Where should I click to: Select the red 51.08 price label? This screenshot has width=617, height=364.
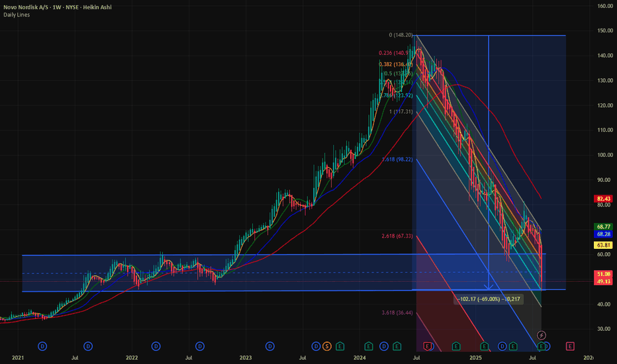tap(603, 274)
